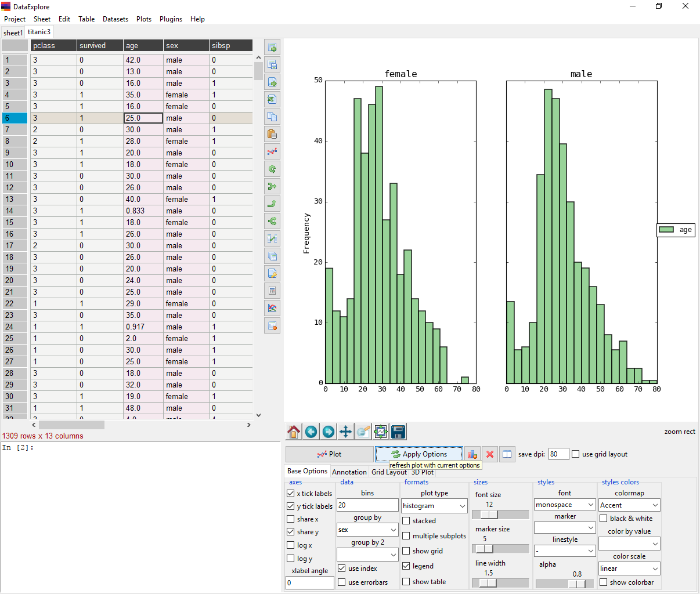
Task: Disable the legend checkbox
Action: click(406, 566)
